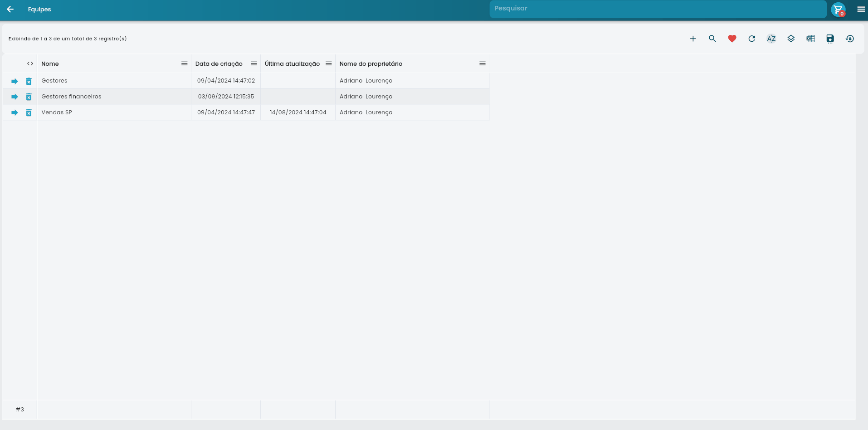Viewport: 868px width, 430px height.
Task: Open the Última atualização column menu
Action: 329,64
